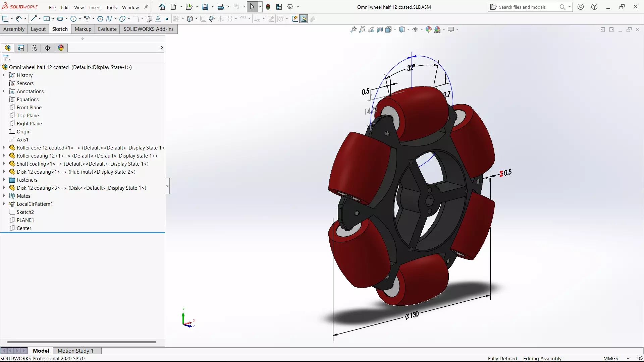Open the Tools menu
The image size is (644, 362).
point(111,7)
